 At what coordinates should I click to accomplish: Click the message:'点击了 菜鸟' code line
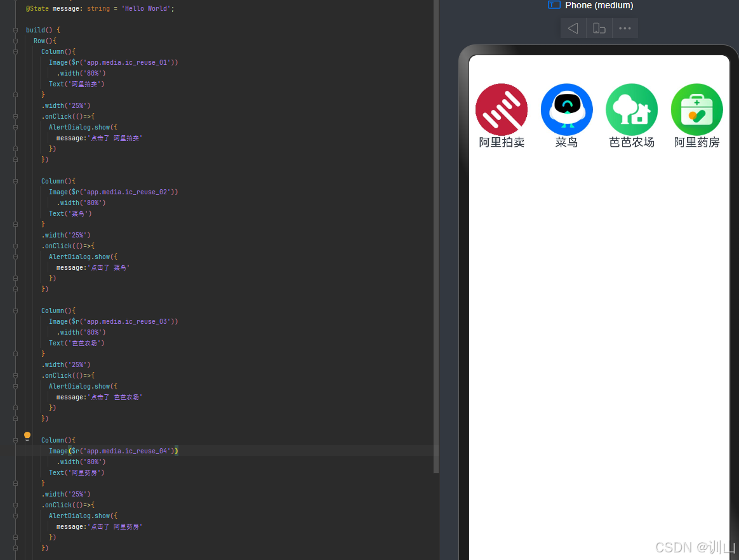93,268
